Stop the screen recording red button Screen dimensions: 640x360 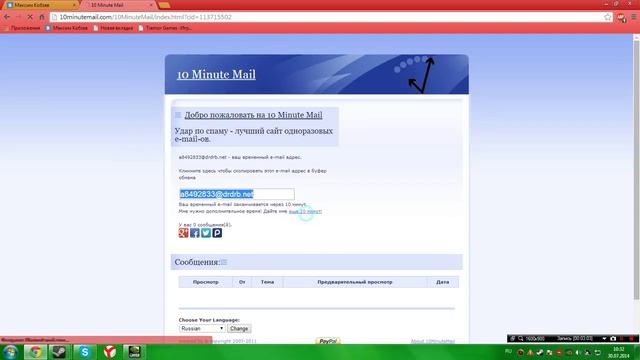(631, 338)
